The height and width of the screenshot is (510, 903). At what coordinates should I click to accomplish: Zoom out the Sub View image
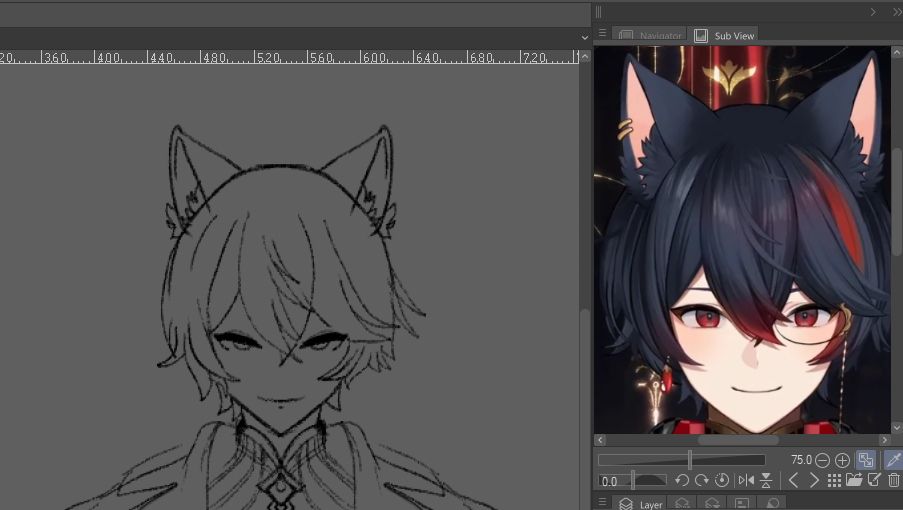[x=822, y=460]
